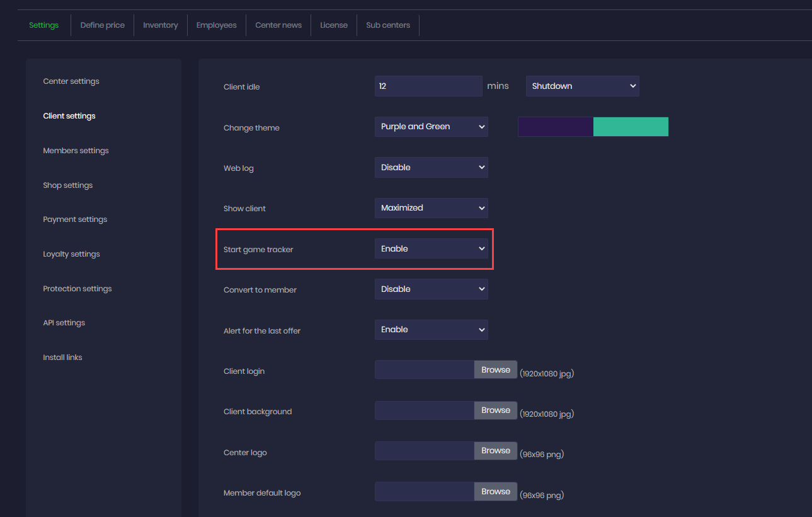Select Members settings in the sidebar
The image size is (812, 517).
[x=76, y=151]
